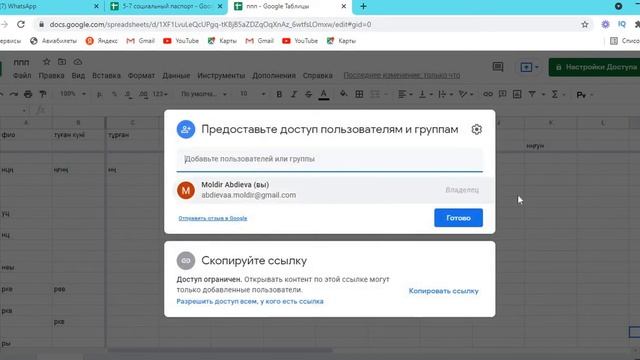The image size is (640, 360).
Task: Insert chart toolbar icon
Action: (517, 94)
